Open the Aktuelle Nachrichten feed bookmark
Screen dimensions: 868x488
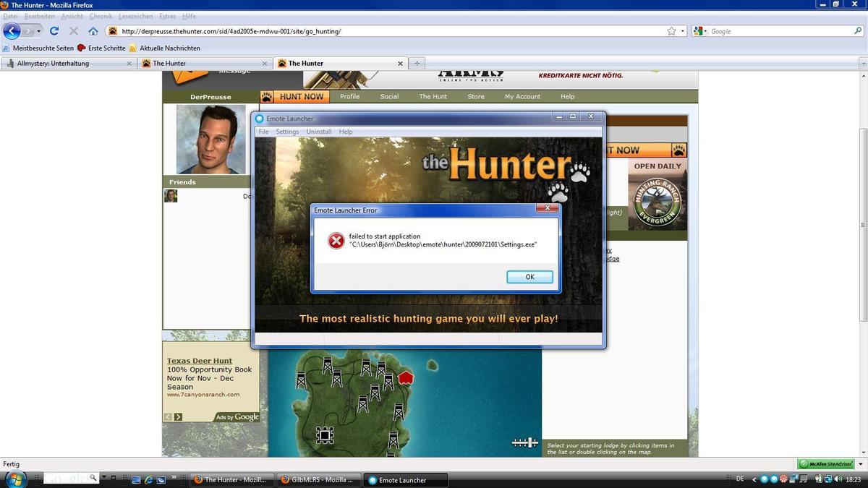coord(164,48)
